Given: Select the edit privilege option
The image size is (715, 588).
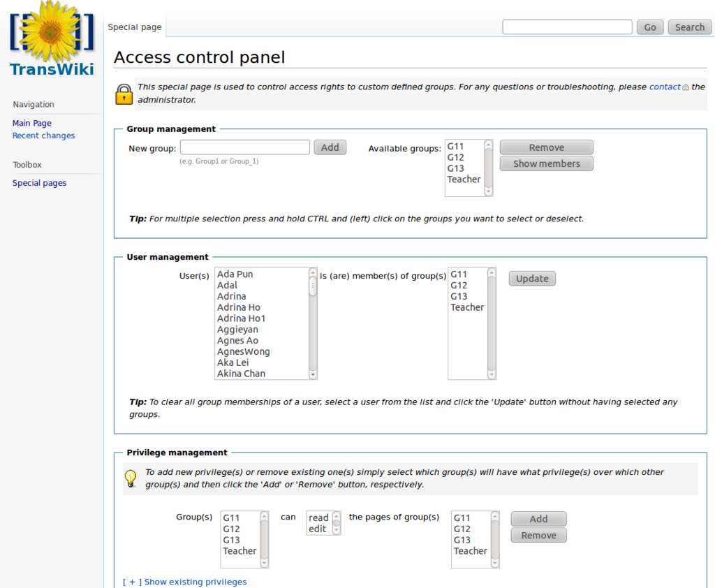Looking at the screenshot, I should (x=318, y=529).
